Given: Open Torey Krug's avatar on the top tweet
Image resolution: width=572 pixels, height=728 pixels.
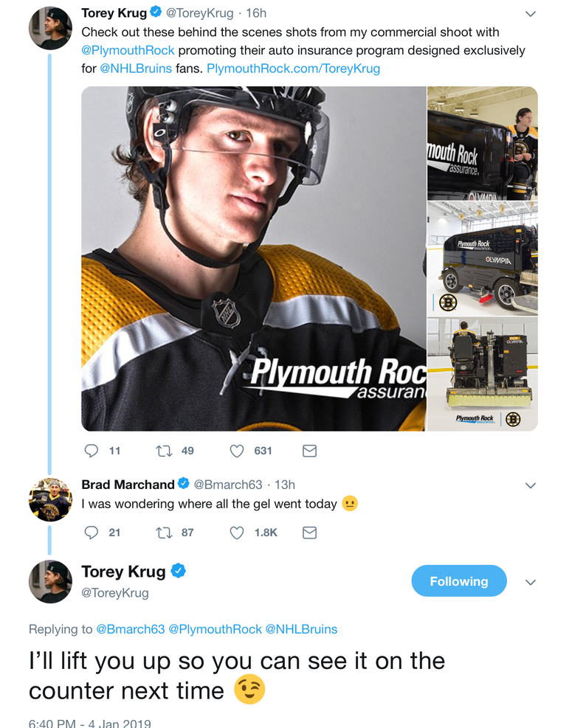Looking at the screenshot, I should pos(50,28).
